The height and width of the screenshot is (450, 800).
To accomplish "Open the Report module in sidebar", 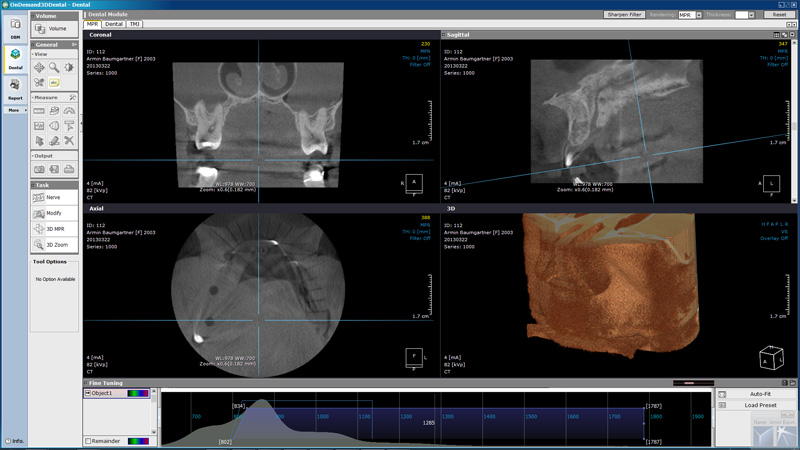I will (x=15, y=90).
